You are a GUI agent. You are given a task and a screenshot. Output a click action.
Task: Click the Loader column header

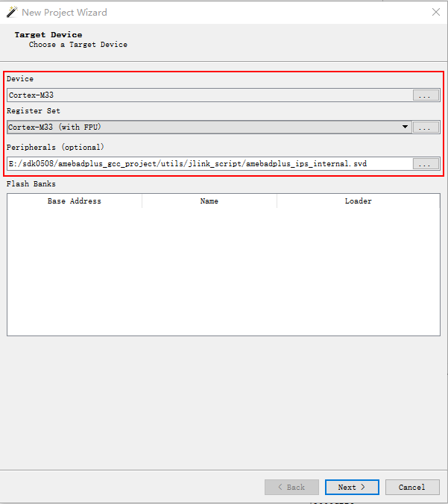point(358,201)
